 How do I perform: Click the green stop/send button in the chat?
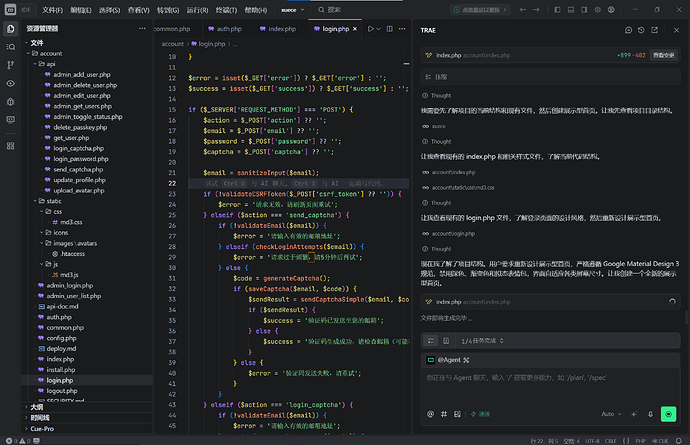click(668, 414)
